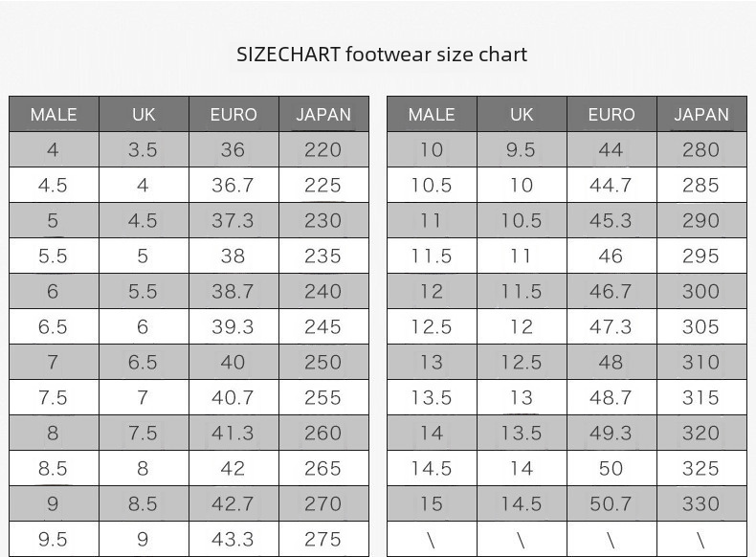Click the EURO 42.7 cell
The image size is (756, 557).
[x=233, y=504]
